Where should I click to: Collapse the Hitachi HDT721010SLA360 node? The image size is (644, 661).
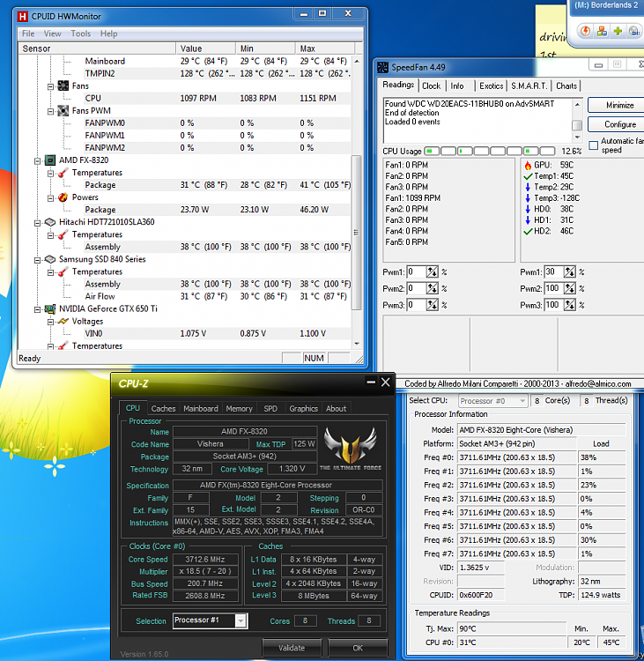[38, 223]
